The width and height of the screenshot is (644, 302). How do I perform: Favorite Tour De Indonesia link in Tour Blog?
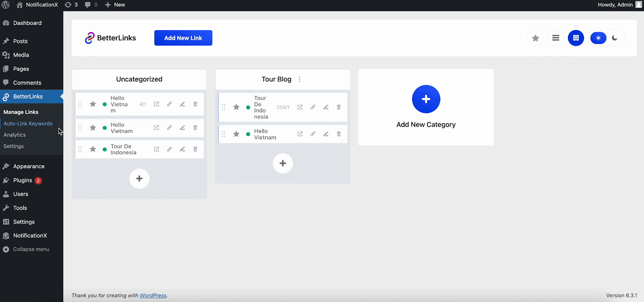pyautogui.click(x=236, y=107)
